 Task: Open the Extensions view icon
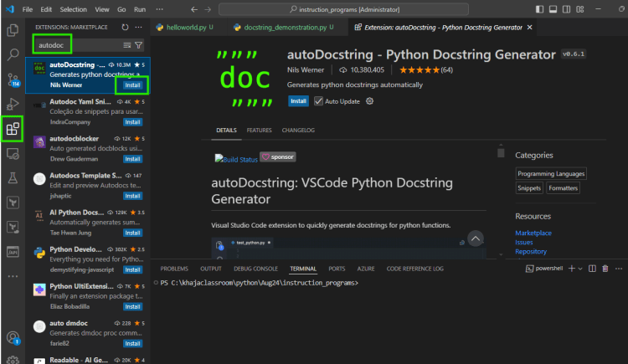(13, 129)
